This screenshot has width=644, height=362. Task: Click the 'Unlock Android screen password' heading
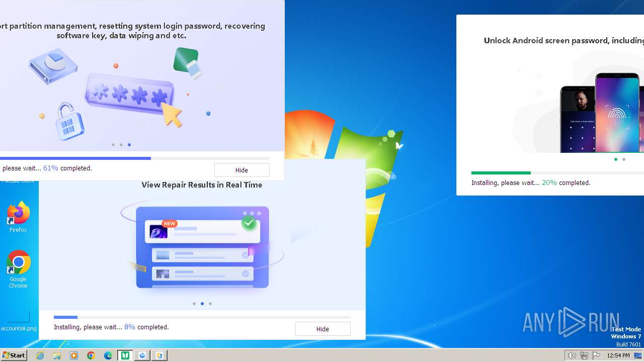(564, 41)
